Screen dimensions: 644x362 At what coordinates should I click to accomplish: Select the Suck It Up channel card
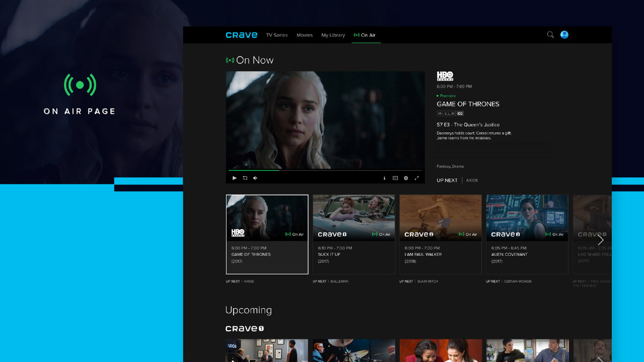354,234
